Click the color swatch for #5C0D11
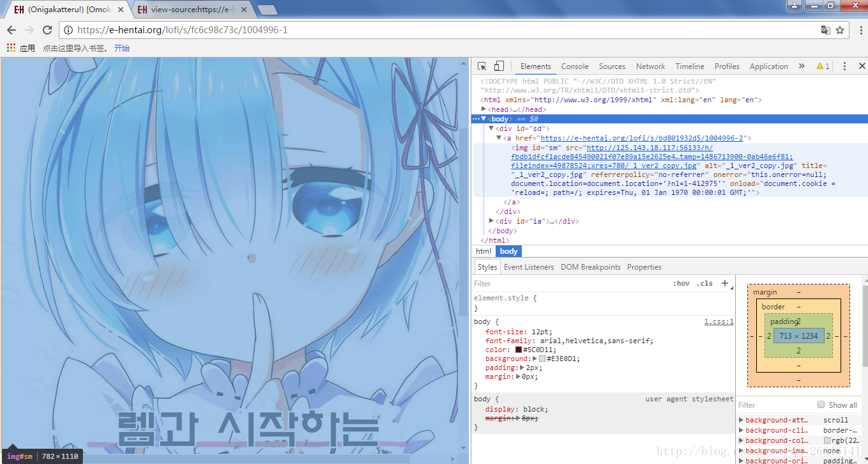 pos(519,350)
